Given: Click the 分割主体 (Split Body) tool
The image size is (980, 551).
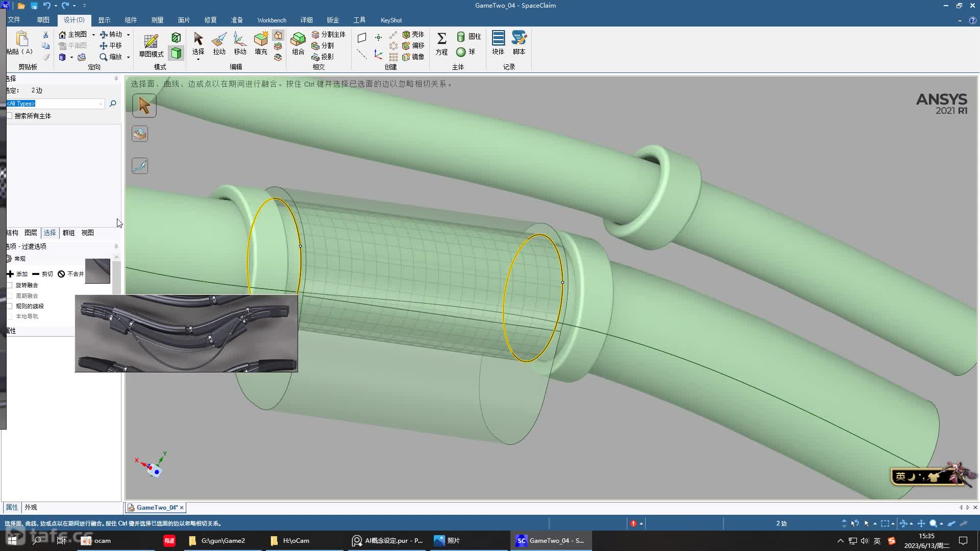Looking at the screenshot, I should point(329,34).
